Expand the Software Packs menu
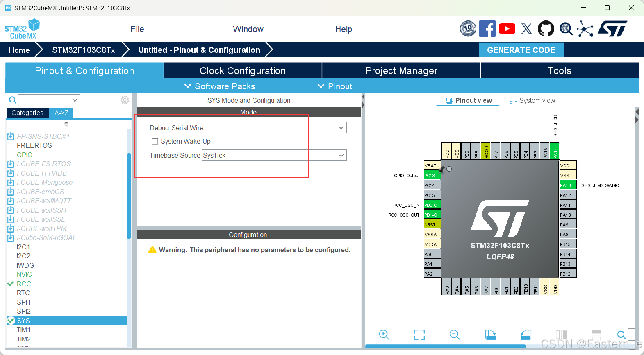This screenshot has width=644, height=355. pos(220,86)
